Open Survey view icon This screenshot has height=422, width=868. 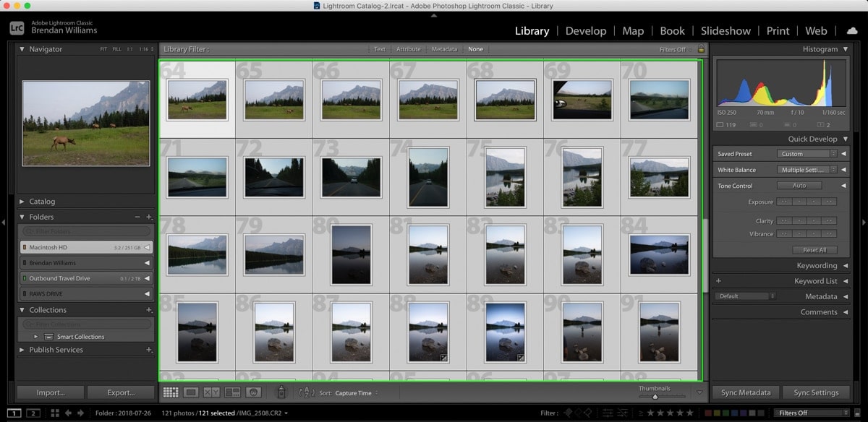pos(232,392)
